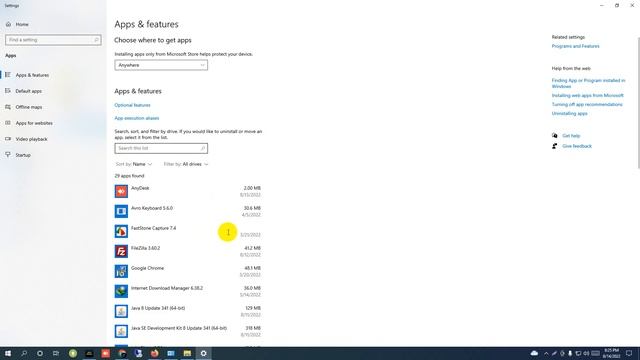Screen dimensions: 640x360
Task: Open the Sort by Name dropdown
Action: [x=133, y=164]
